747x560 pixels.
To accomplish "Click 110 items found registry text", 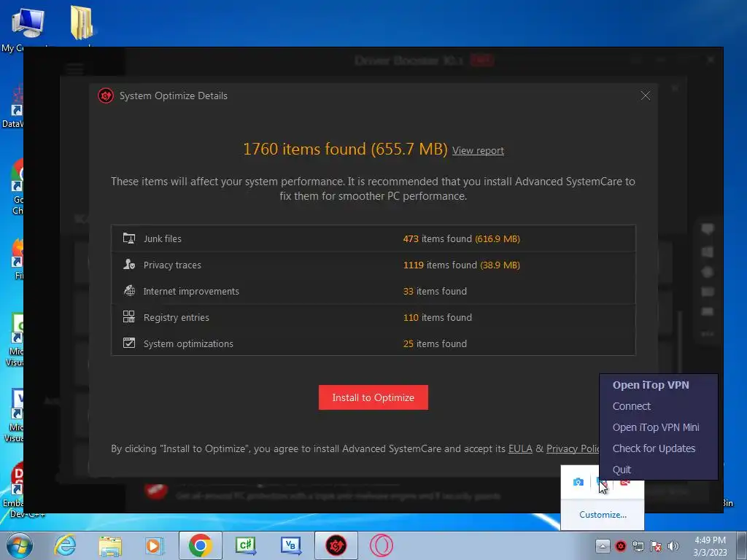I will click(438, 317).
